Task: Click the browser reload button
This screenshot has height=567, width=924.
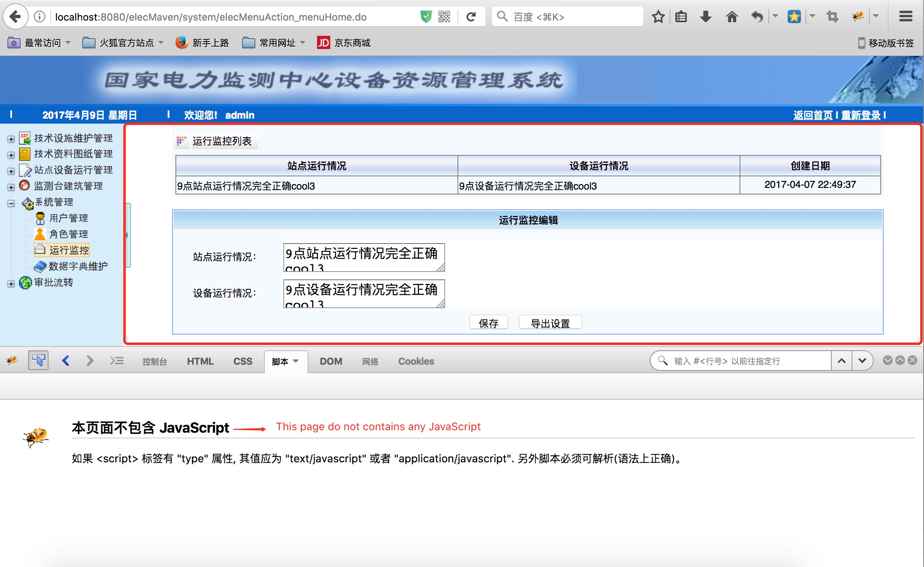Action: click(471, 17)
